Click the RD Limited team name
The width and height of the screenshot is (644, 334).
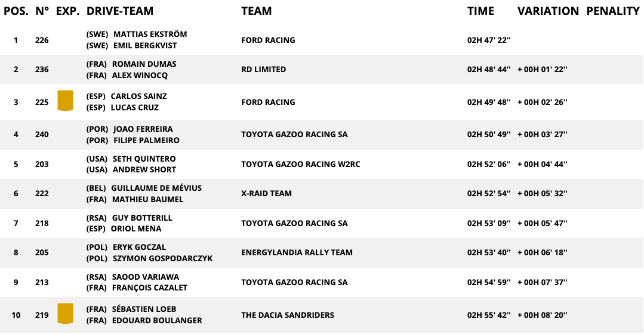pyautogui.click(x=263, y=69)
